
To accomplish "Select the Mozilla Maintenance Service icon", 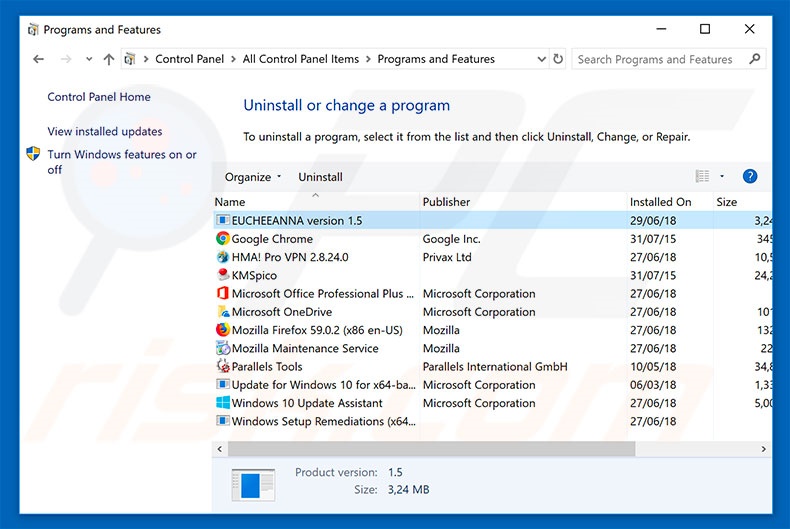I will point(223,348).
